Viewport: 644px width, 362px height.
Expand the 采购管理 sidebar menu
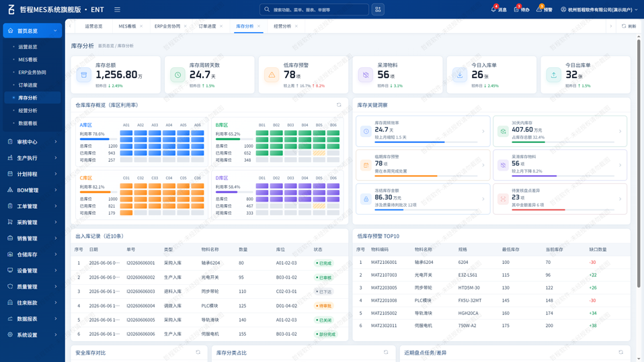32,222
